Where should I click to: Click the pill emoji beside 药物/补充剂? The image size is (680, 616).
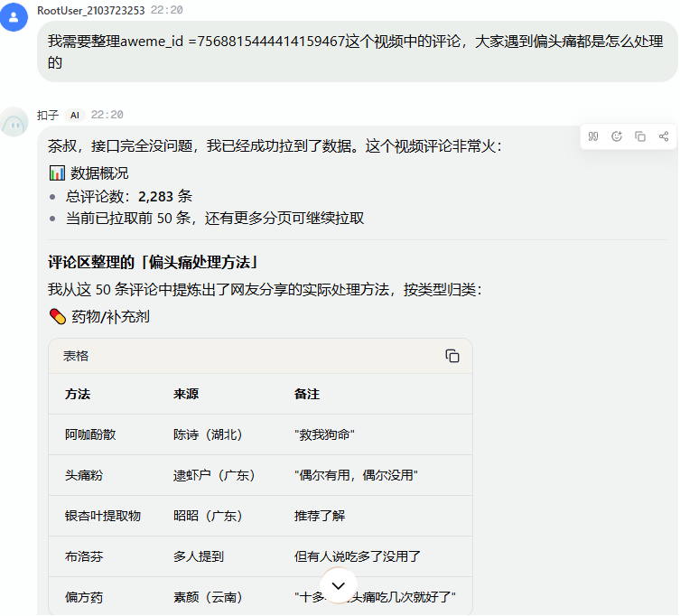[57, 317]
